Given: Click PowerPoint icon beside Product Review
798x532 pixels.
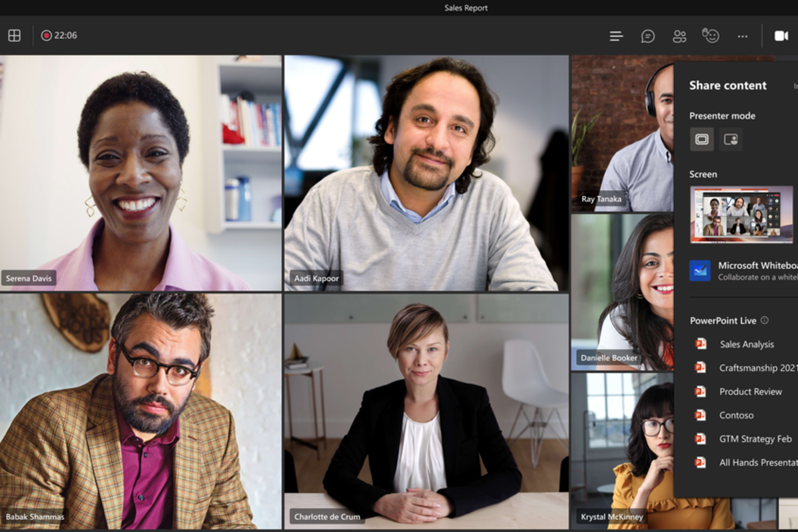Looking at the screenshot, I should 701,391.
